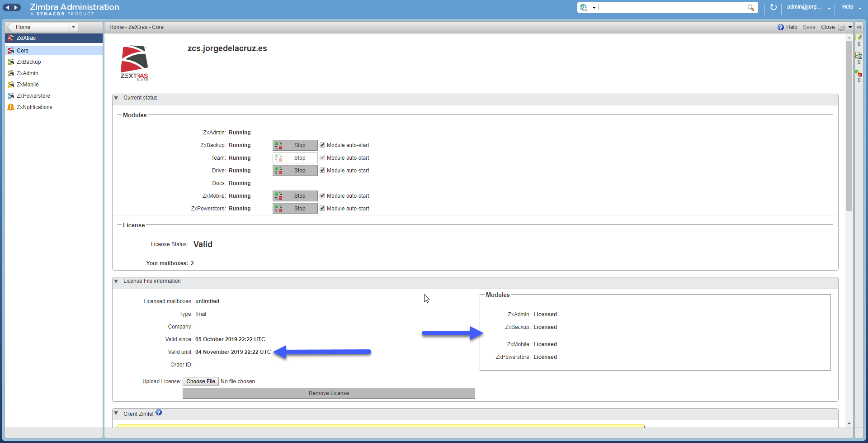The height and width of the screenshot is (443, 868).
Task: Collapse the License File information section
Action: click(116, 281)
